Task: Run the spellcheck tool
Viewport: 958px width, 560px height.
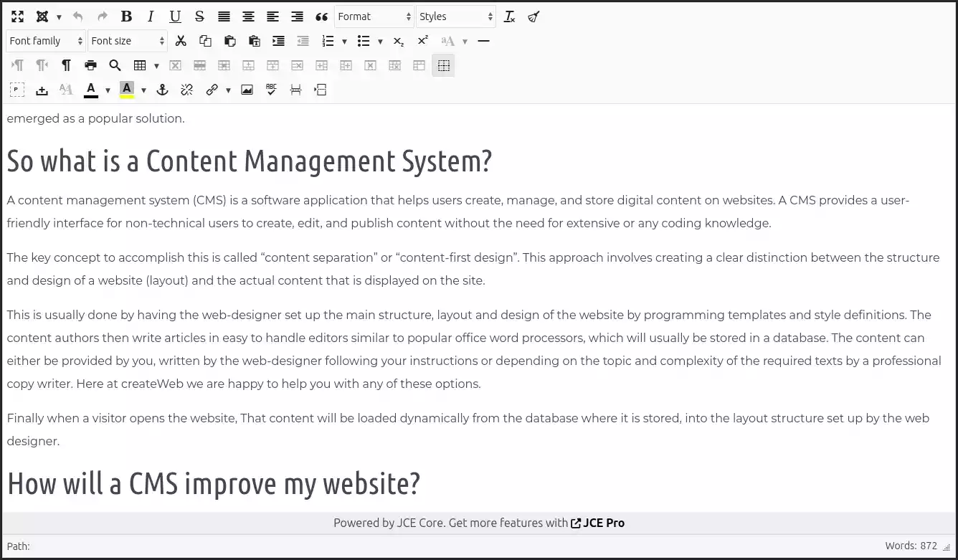Action: [x=271, y=90]
